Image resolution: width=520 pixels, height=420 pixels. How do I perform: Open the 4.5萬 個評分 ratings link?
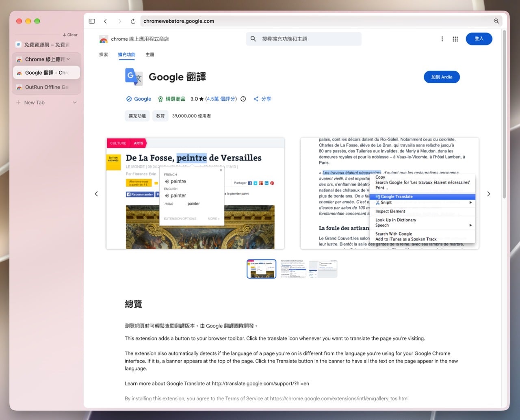click(221, 99)
